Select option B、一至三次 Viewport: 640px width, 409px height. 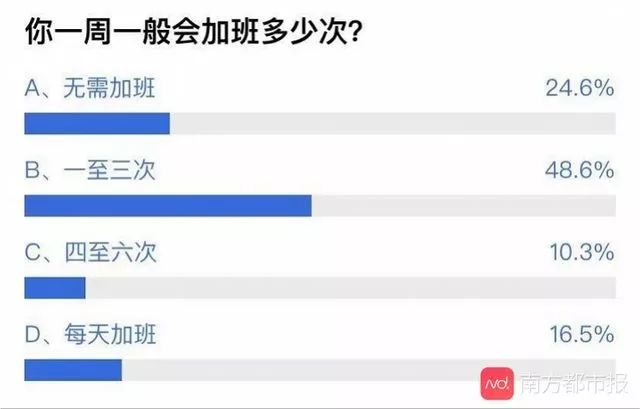click(x=90, y=170)
